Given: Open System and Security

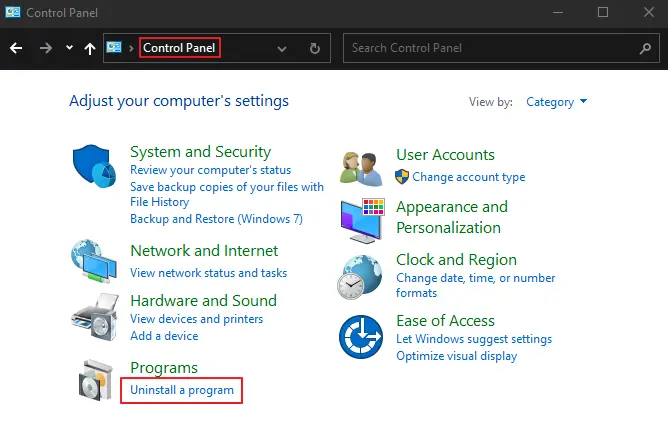Looking at the screenshot, I should click(201, 152).
